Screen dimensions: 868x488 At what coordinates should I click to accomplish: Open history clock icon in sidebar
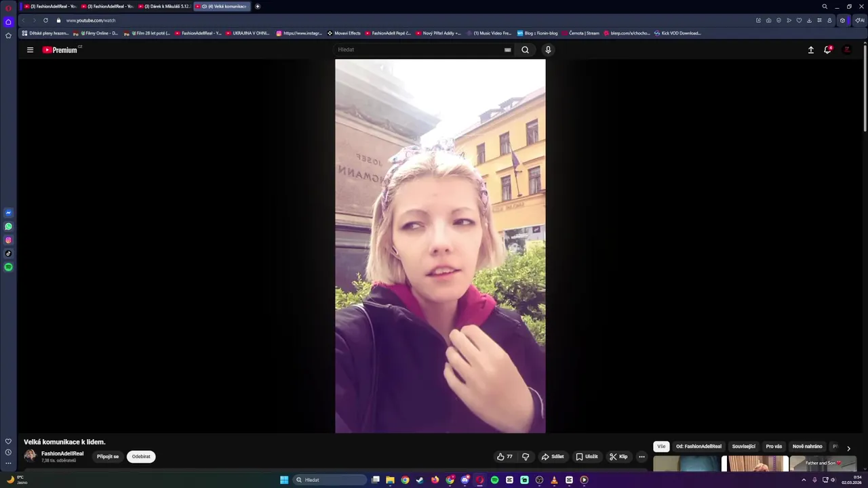tap(8, 452)
